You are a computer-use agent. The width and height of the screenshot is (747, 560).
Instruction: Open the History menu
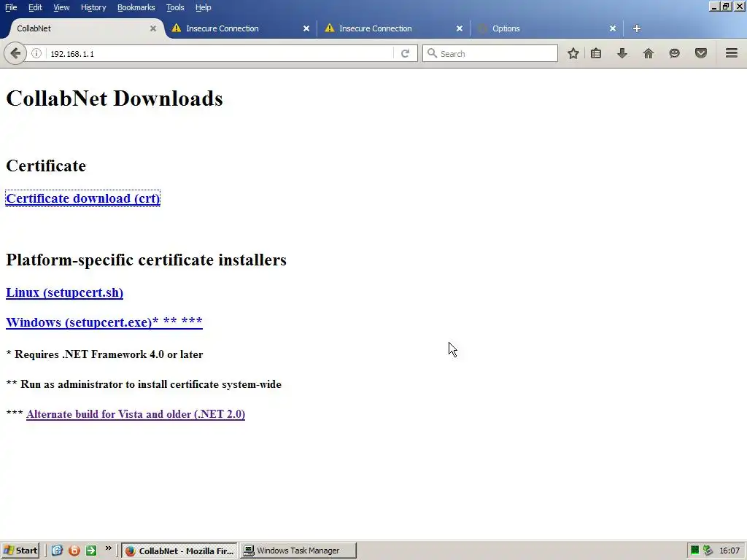(x=93, y=7)
